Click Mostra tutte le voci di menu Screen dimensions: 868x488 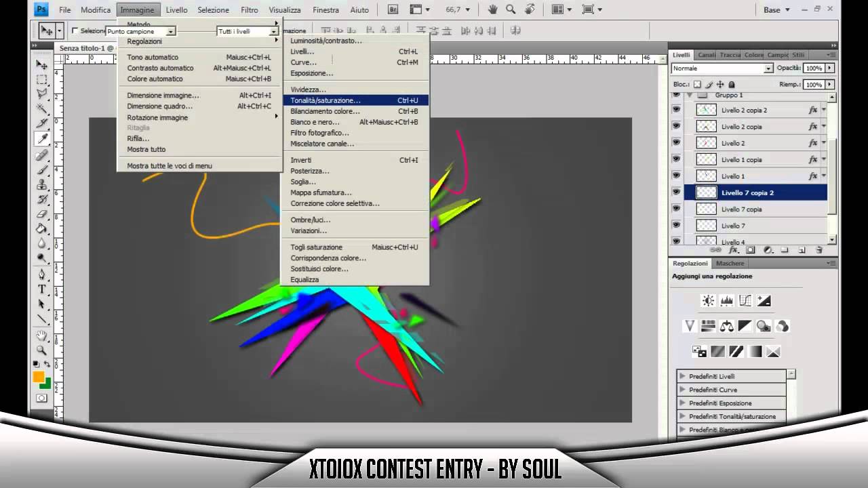[x=199, y=165]
